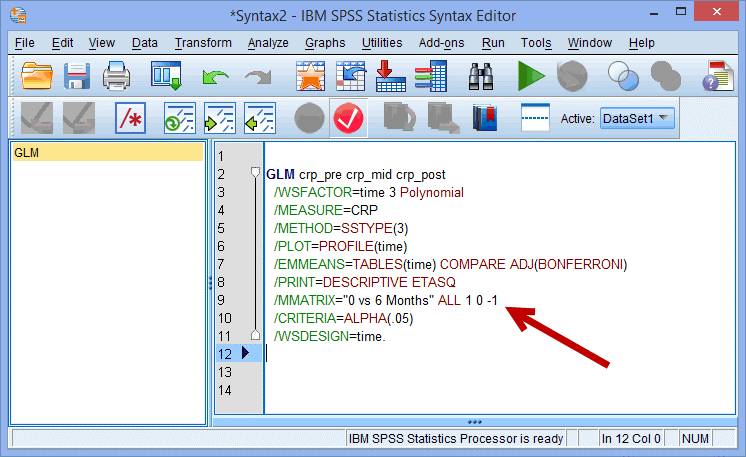Screen dimensions: 746x457
Task: Click the grayed next bookmark icon
Action: (443, 118)
